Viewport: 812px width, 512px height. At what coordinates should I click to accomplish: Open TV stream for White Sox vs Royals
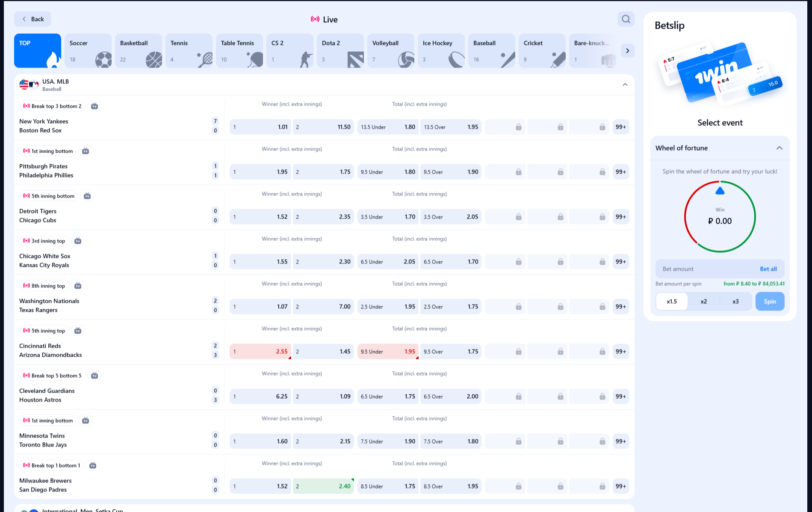[x=78, y=241]
